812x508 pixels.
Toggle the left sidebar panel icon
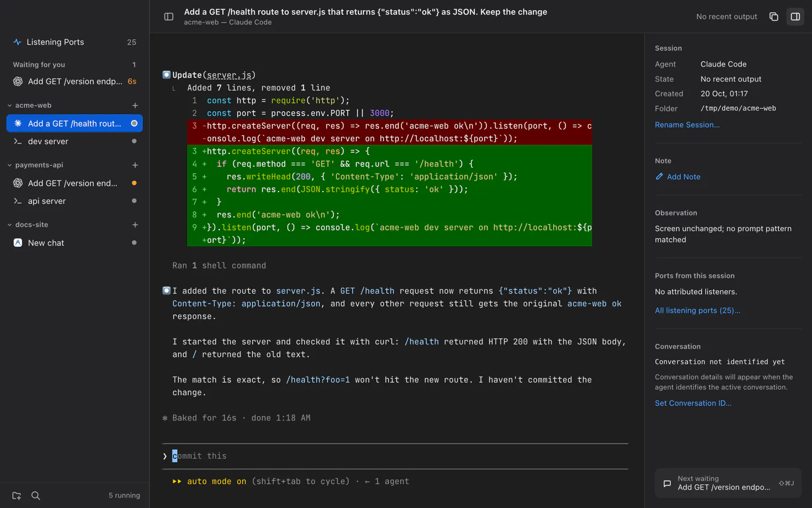[169, 17]
